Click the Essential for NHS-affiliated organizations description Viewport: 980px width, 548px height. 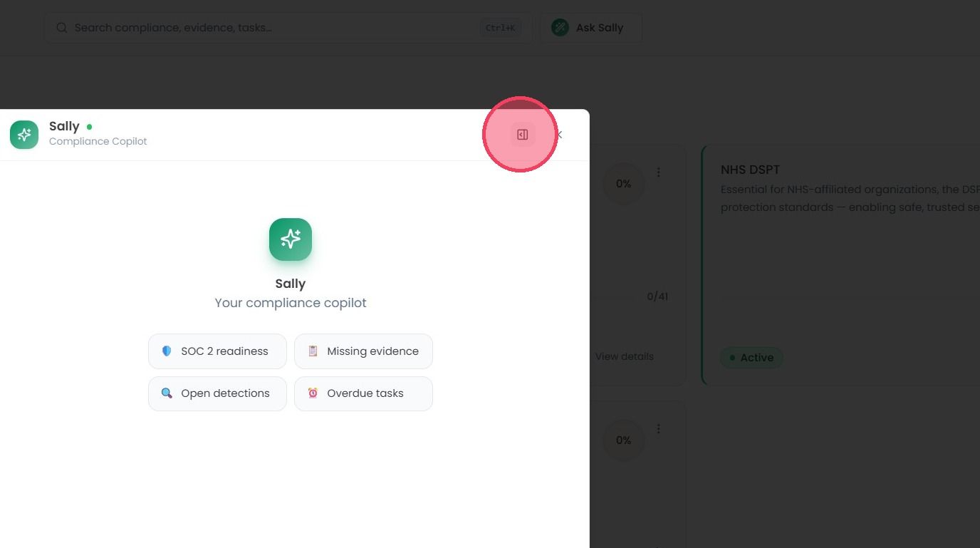point(850,198)
